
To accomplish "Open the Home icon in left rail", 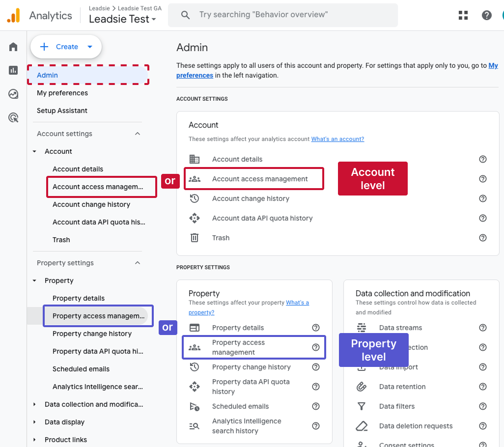I will coord(13,47).
